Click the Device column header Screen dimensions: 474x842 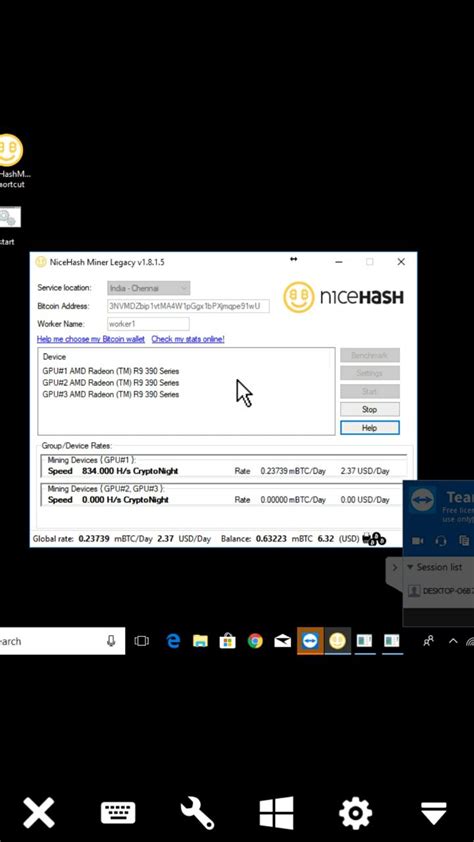point(54,357)
